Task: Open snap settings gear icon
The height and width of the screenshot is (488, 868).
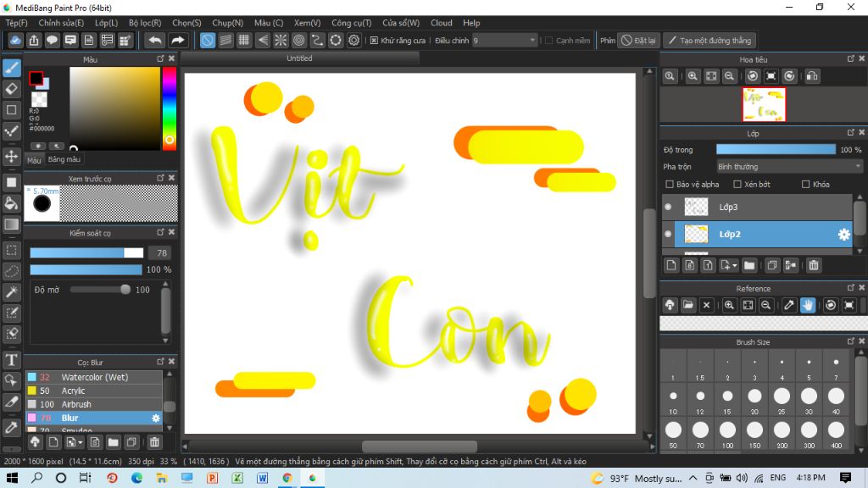Action: click(353, 41)
